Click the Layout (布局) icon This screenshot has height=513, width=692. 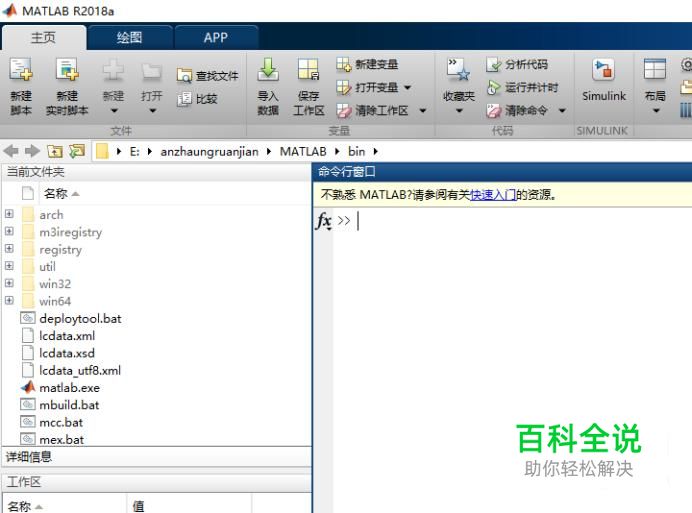pos(654,70)
